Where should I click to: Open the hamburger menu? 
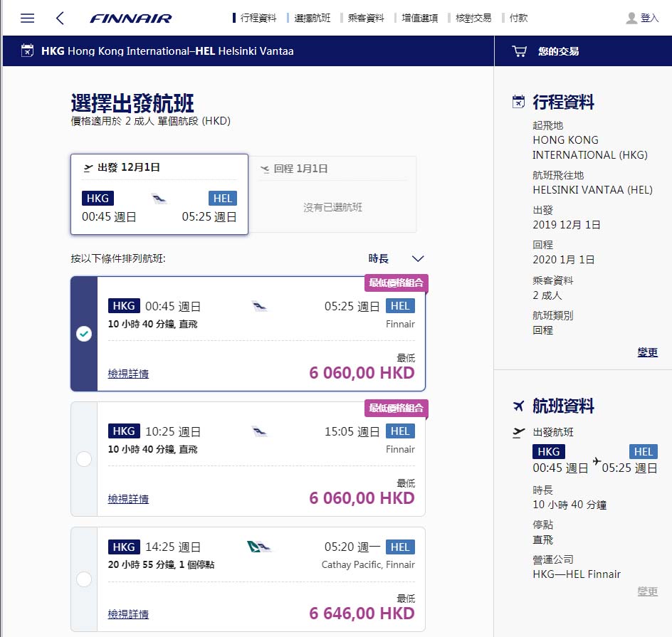(x=28, y=18)
